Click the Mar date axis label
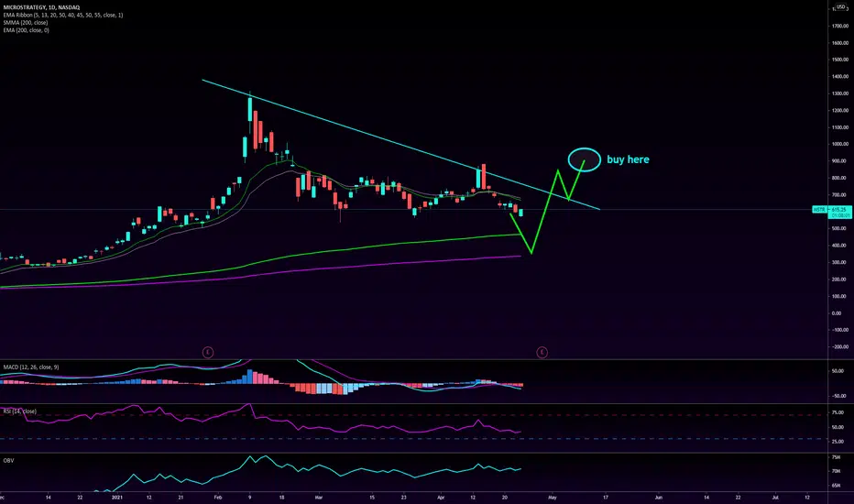The height and width of the screenshot is (504, 854). point(319,498)
